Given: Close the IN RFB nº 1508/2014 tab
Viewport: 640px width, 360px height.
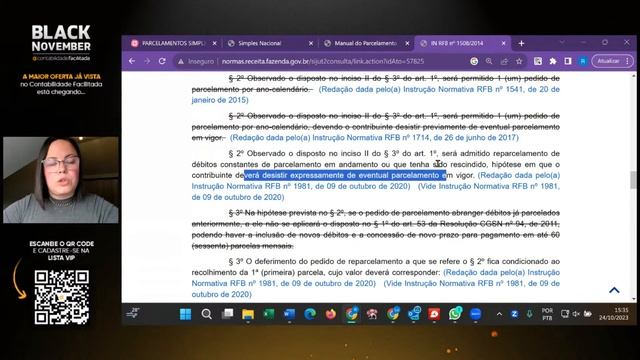Looking at the screenshot, I should (x=503, y=43).
